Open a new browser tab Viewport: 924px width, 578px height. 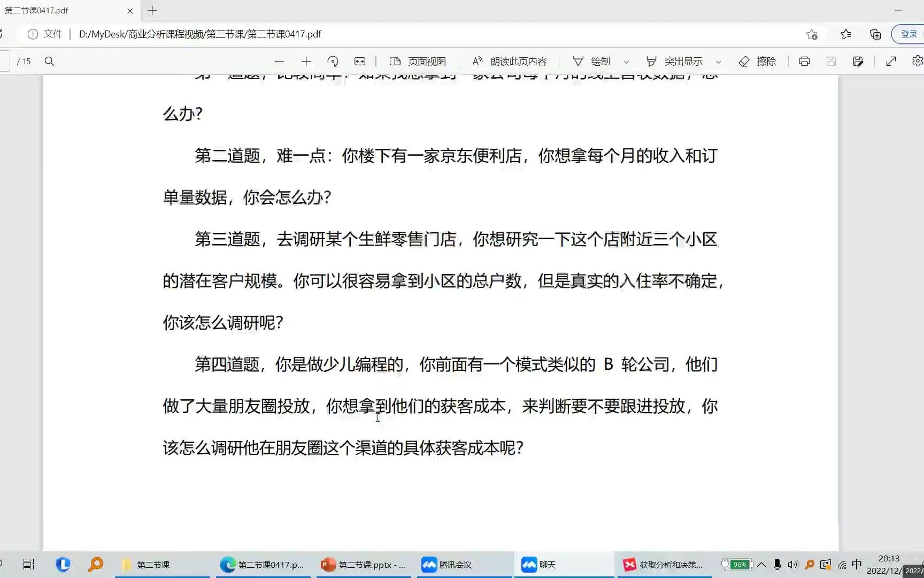152,10
